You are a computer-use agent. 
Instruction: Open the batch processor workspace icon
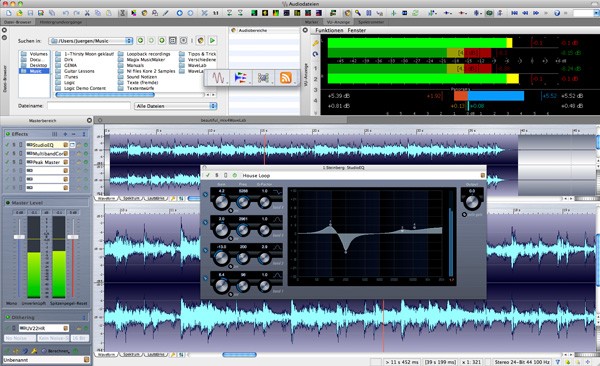[x=263, y=78]
